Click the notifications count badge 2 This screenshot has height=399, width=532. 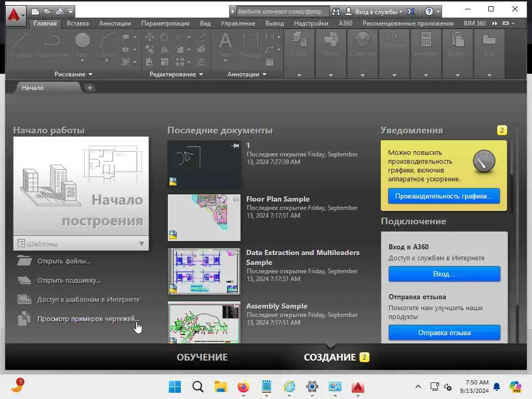502,130
